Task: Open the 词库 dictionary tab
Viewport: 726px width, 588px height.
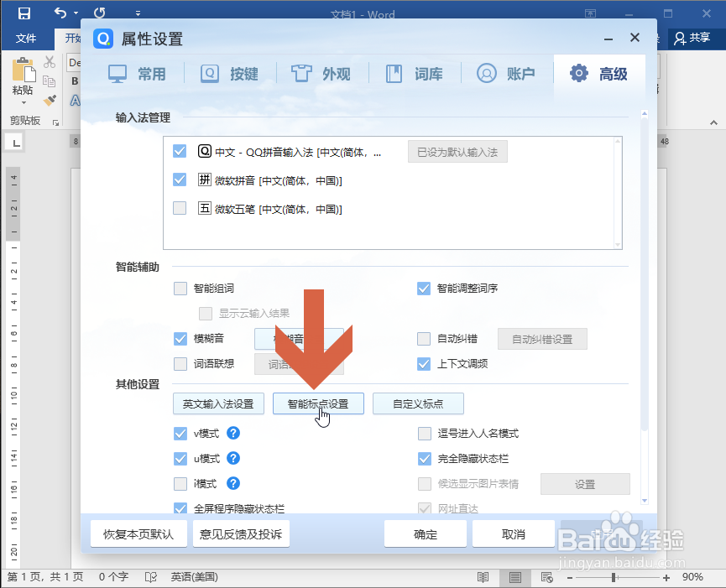Action: coord(414,74)
